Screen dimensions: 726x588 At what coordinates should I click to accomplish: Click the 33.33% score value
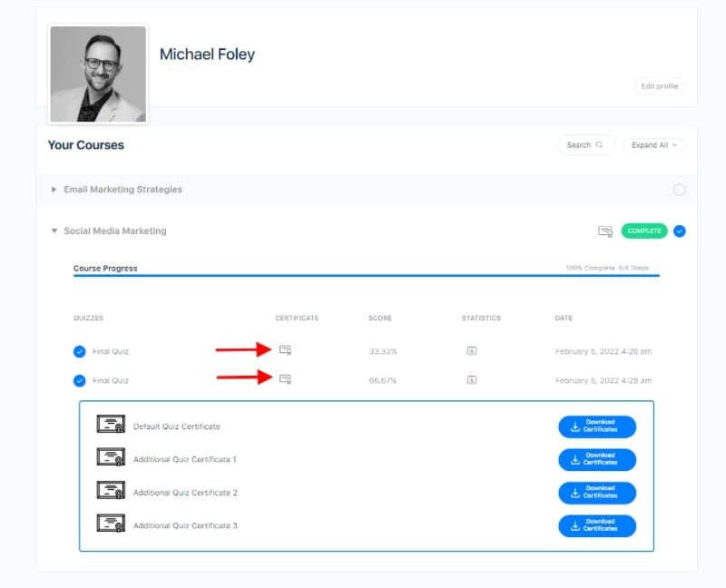click(383, 351)
